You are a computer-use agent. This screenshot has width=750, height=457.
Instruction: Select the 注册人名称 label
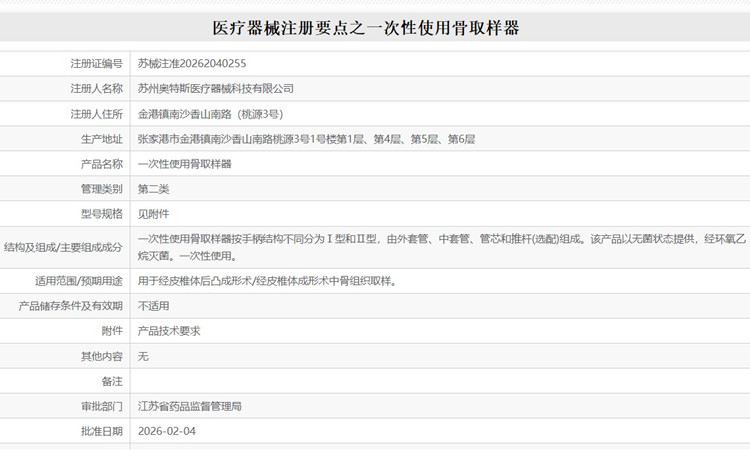pyautogui.click(x=97, y=88)
